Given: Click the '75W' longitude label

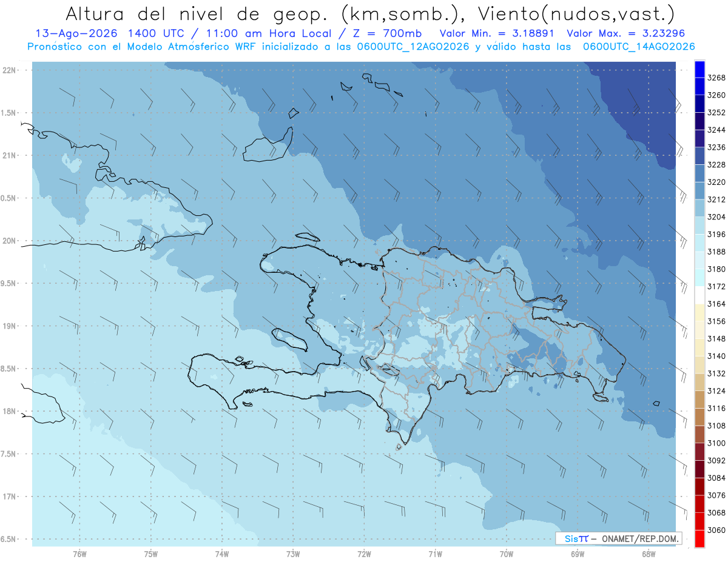Looking at the screenshot, I should tap(150, 554).
